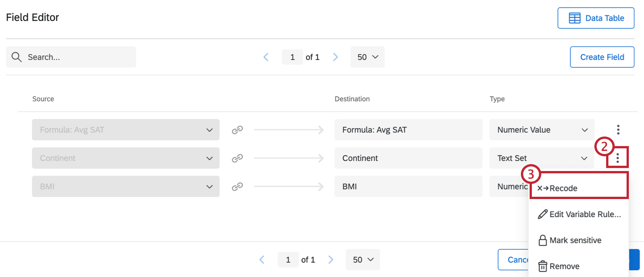Viewport: 644px width, 277px height.
Task: Go to next page using top arrow
Action: point(335,57)
